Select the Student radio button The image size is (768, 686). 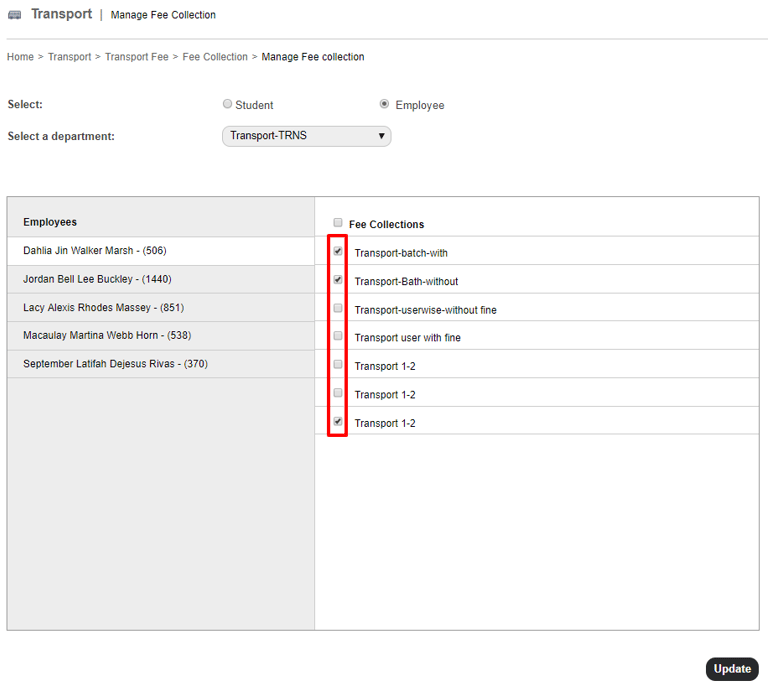[228, 104]
